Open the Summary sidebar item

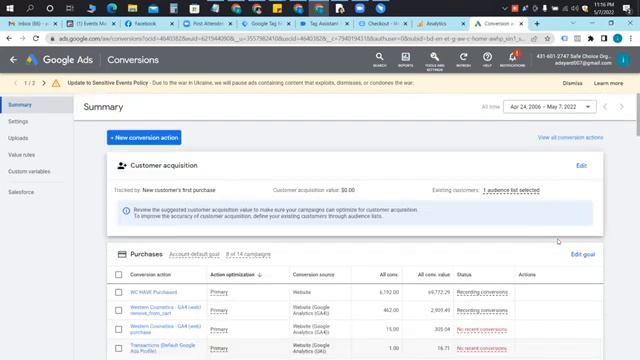37,105
